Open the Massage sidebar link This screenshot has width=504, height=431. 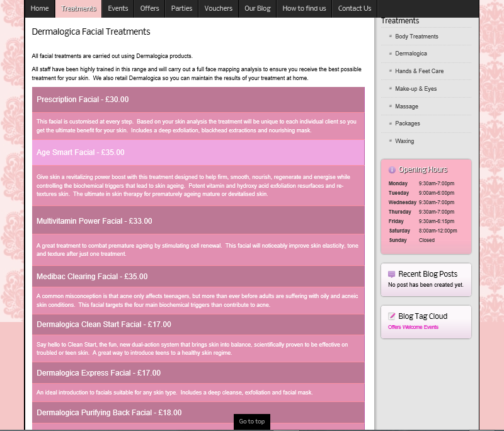tap(406, 106)
